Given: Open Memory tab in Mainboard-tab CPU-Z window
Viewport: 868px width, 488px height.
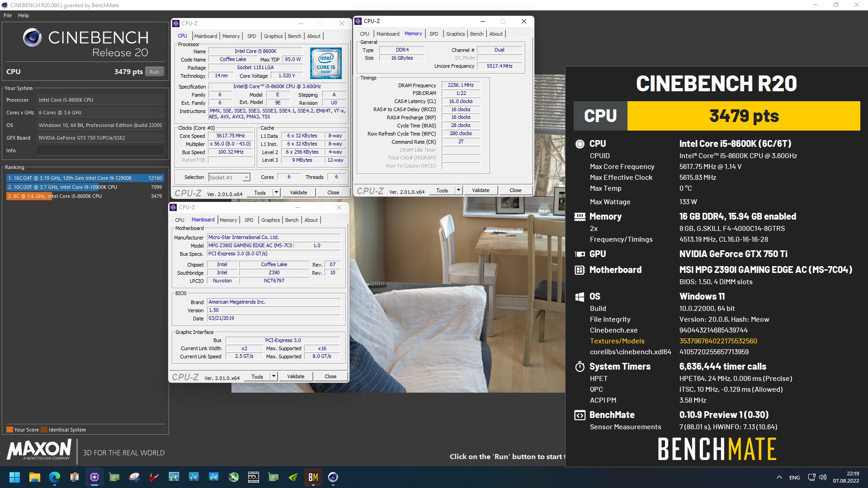Looking at the screenshot, I should [228, 220].
